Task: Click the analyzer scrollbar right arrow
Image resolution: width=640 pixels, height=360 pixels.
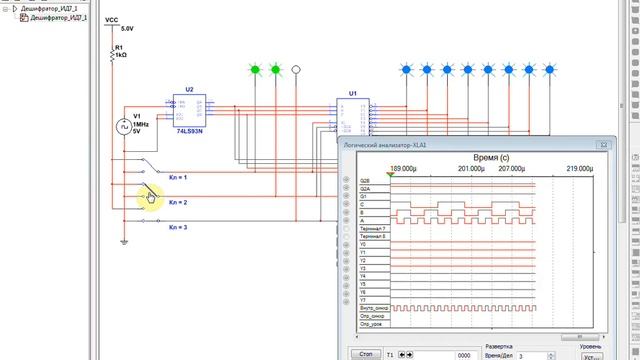Action: pos(604,337)
